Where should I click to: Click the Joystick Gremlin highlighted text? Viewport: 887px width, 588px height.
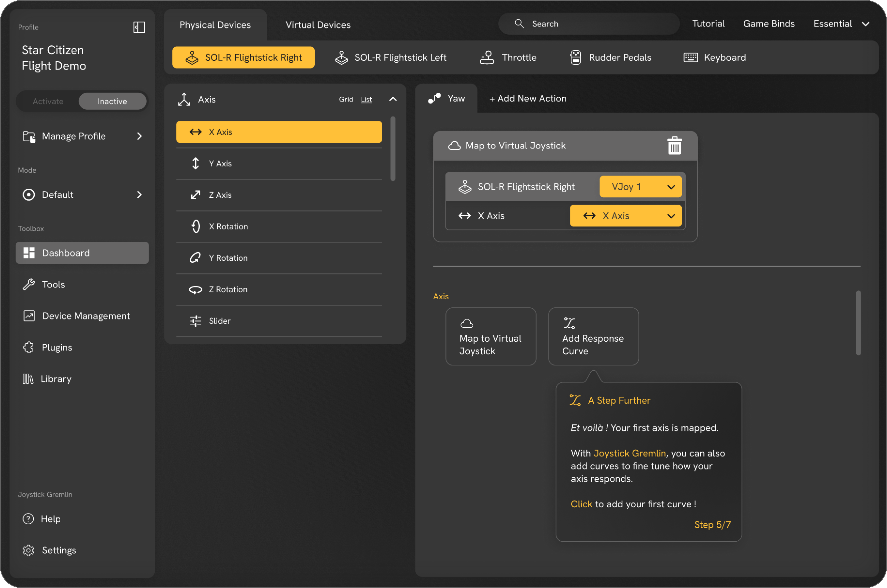(629, 453)
